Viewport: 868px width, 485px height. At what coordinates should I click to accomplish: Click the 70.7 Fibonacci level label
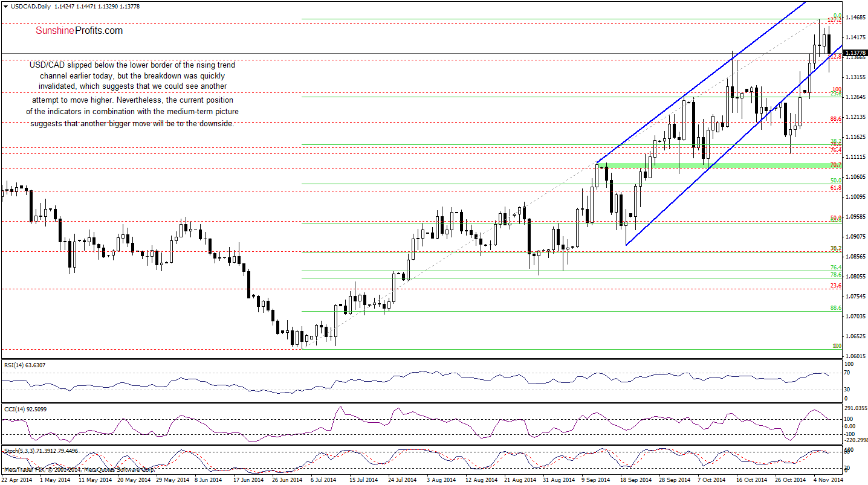(x=836, y=165)
